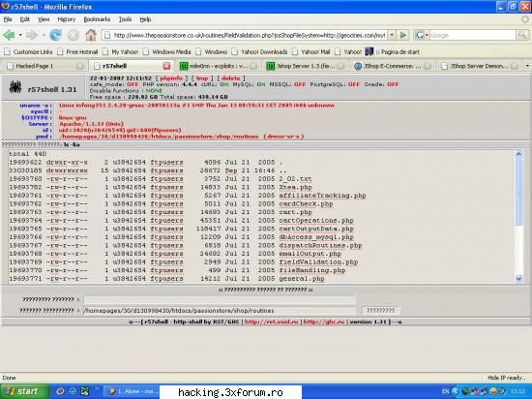Click the delete link in shell header

pyautogui.click(x=231, y=78)
